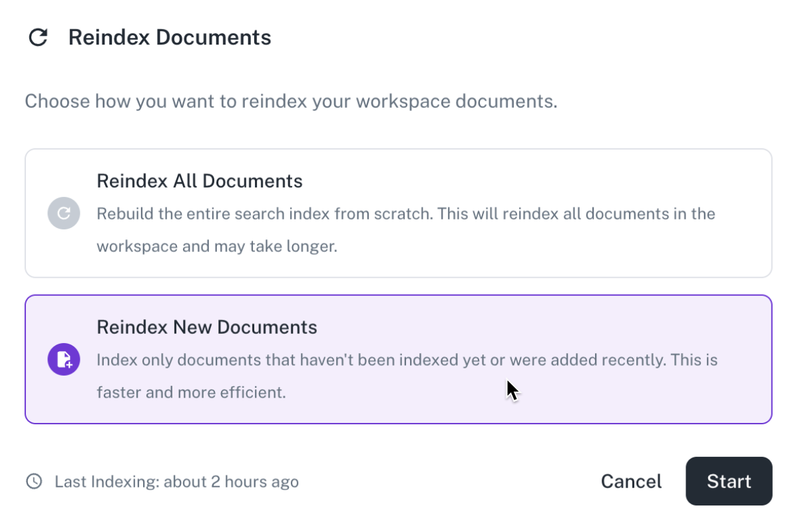Click the "Last Indexing: about 2 hours ago" status
The image size is (796, 532).
point(176,481)
